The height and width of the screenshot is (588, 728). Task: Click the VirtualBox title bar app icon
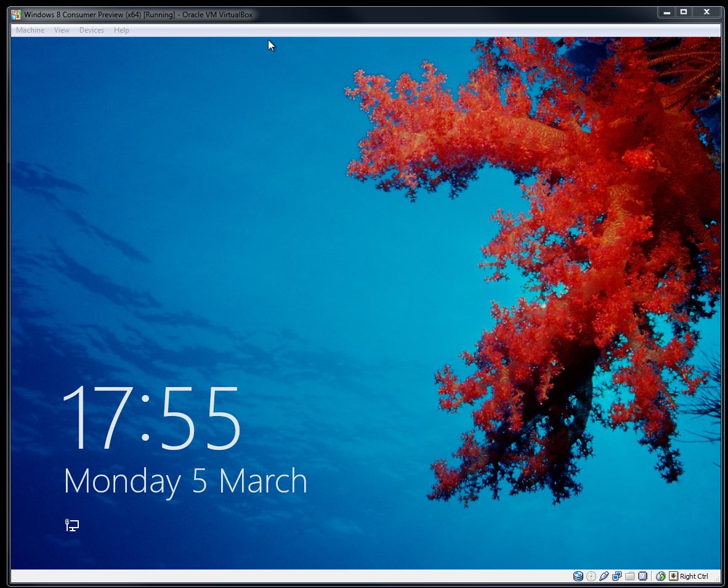(x=16, y=14)
